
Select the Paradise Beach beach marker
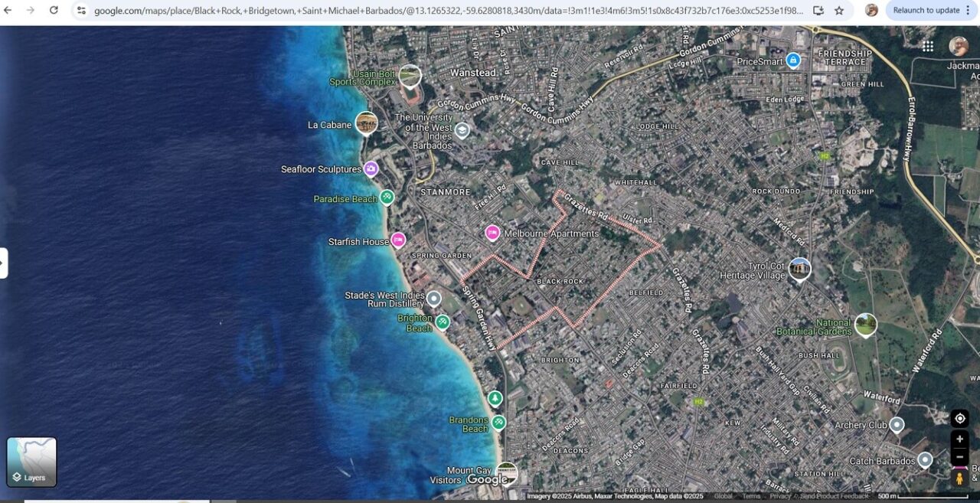pos(387,198)
